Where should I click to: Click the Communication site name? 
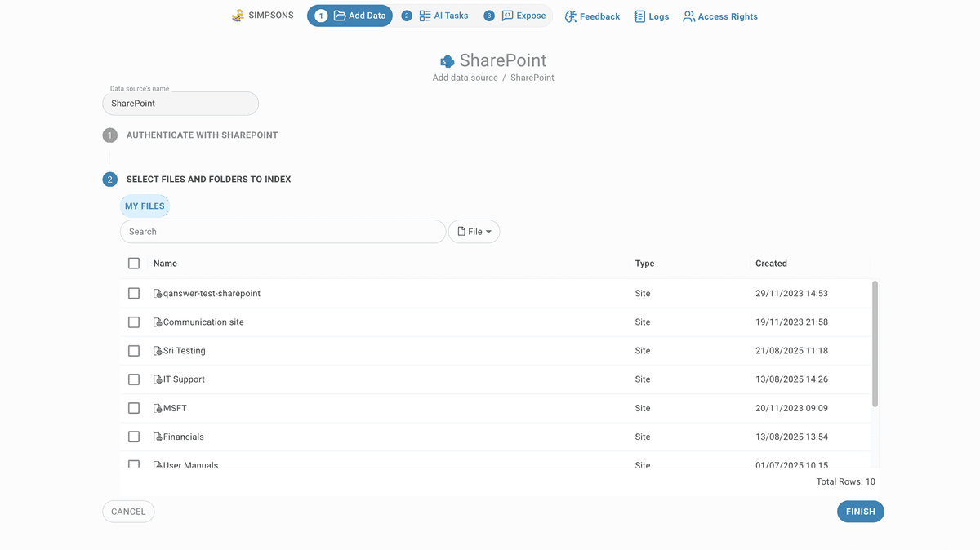click(203, 322)
